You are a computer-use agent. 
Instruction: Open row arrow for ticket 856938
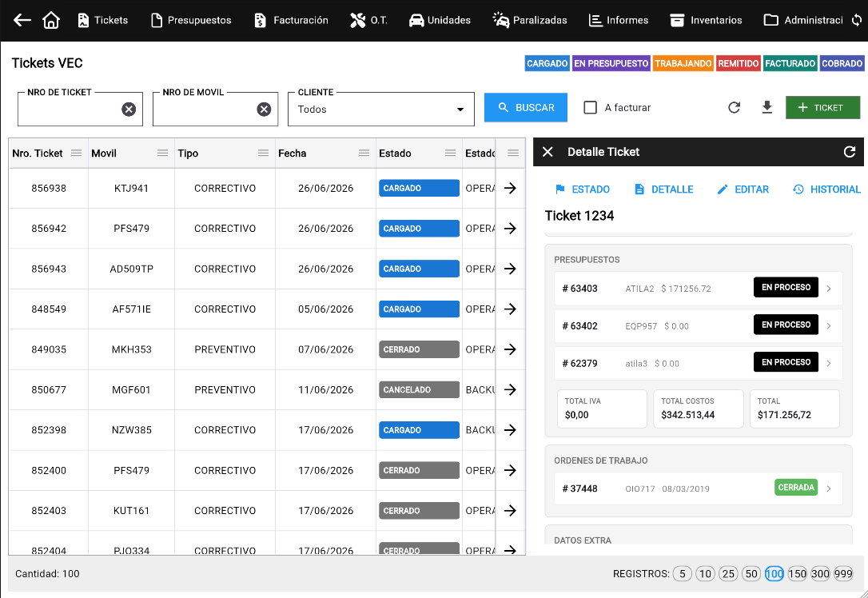[x=511, y=188]
